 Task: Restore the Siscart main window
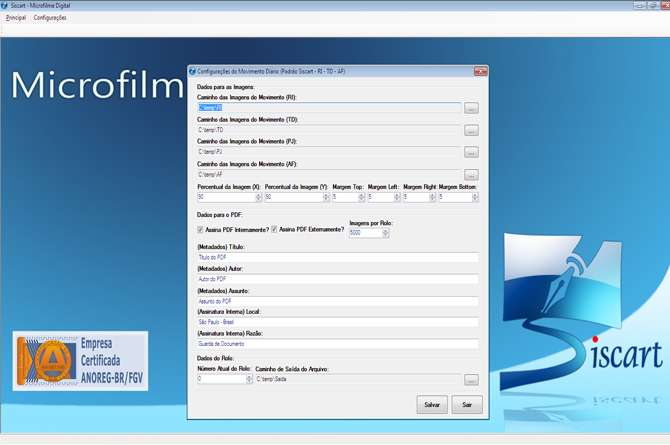[x=653, y=6]
